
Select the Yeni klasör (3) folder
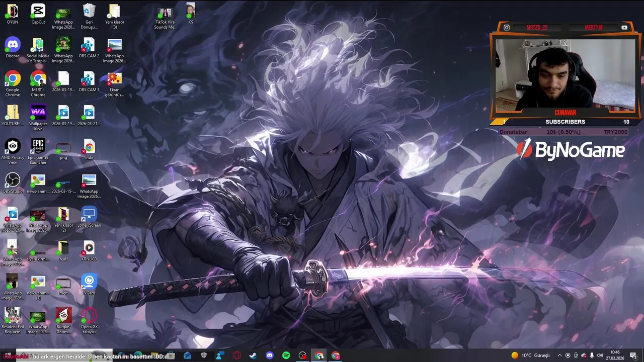click(x=115, y=16)
